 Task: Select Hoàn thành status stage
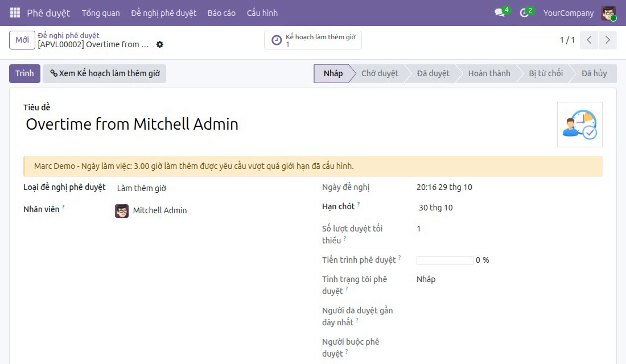pyautogui.click(x=489, y=73)
